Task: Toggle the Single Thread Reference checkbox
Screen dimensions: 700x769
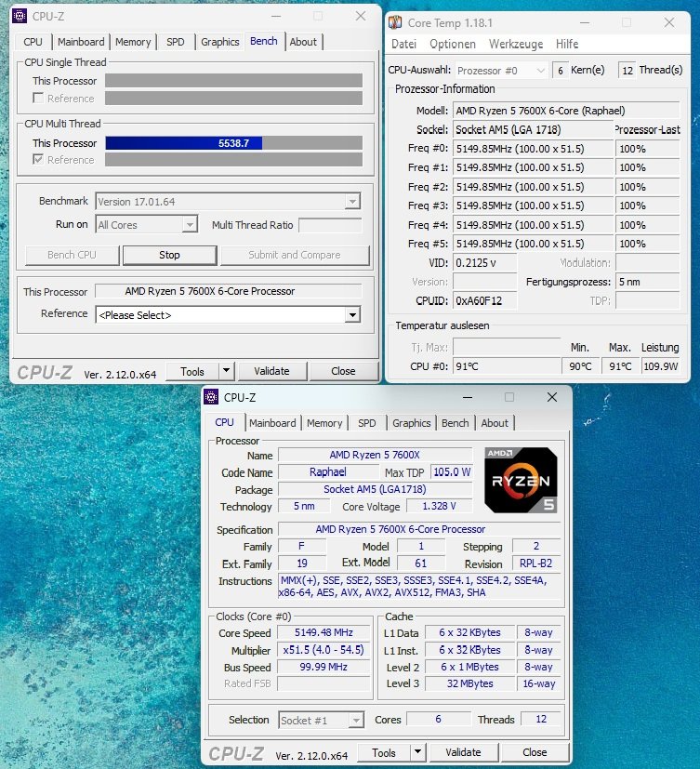Action: 38,98
